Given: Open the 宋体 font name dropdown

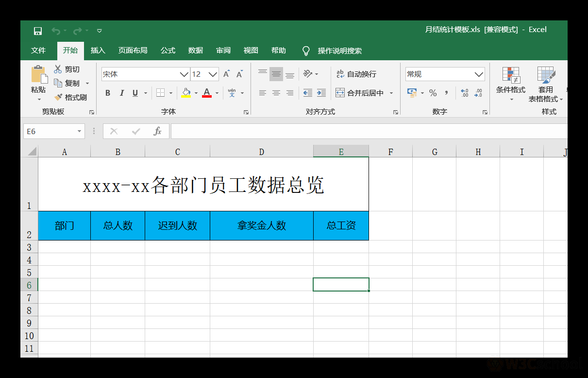Looking at the screenshot, I should click(x=185, y=74).
